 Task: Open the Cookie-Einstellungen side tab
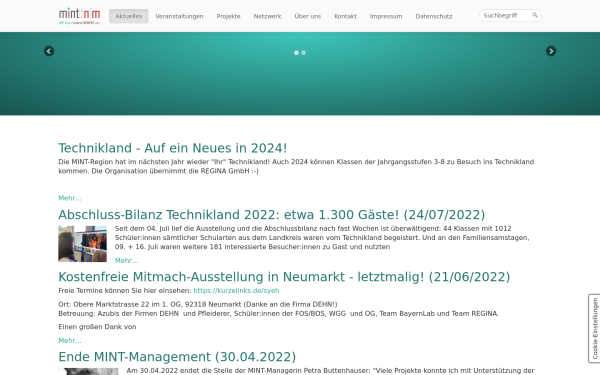point(594,328)
